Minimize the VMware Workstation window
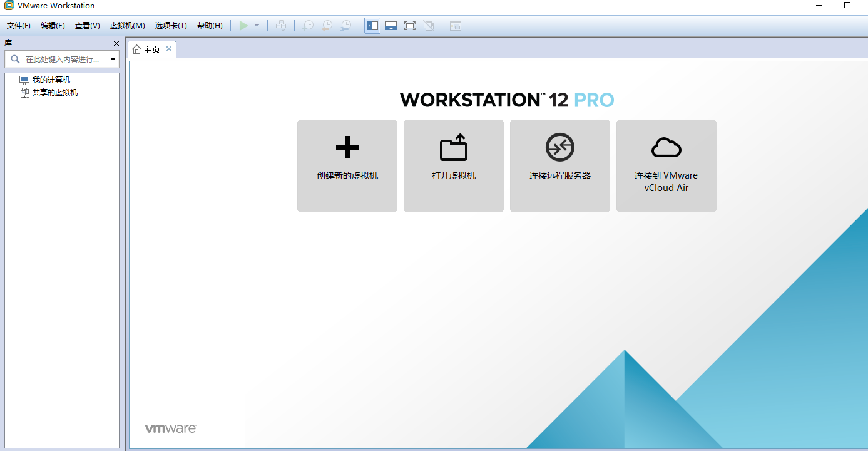Image resolution: width=868 pixels, height=451 pixels. click(x=819, y=5)
